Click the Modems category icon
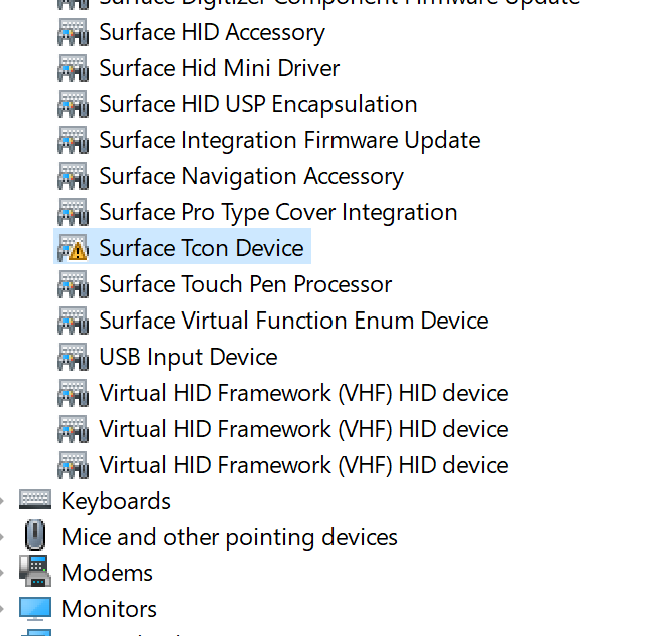662x636 pixels. pos(35,573)
